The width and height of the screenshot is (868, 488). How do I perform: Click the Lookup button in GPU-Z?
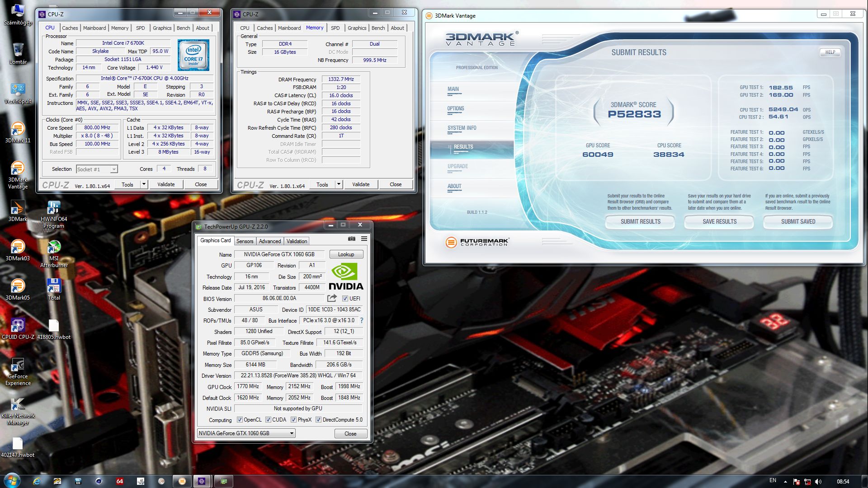tap(346, 254)
